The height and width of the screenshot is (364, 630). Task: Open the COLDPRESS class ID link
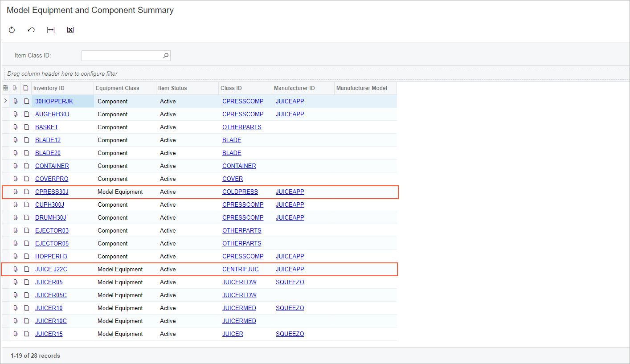240,192
